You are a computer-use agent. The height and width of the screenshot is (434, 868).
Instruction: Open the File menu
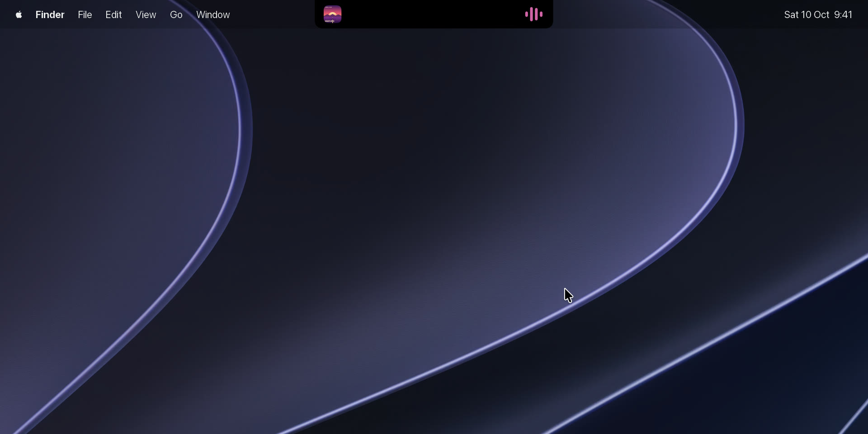coord(85,15)
